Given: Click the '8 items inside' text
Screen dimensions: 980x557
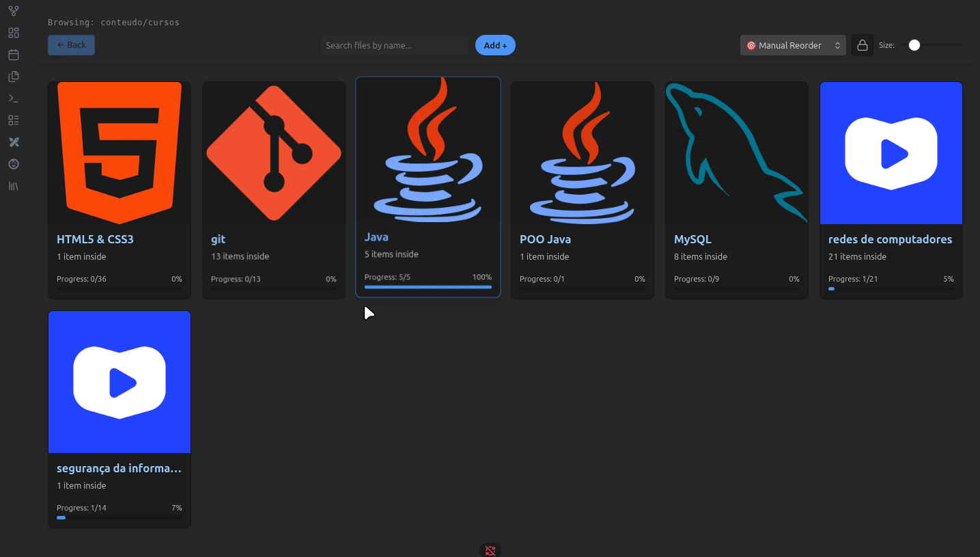Looking at the screenshot, I should 701,256.
